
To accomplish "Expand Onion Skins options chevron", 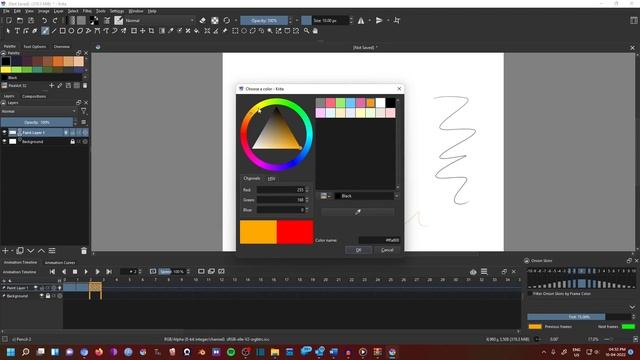I will coord(632,307).
